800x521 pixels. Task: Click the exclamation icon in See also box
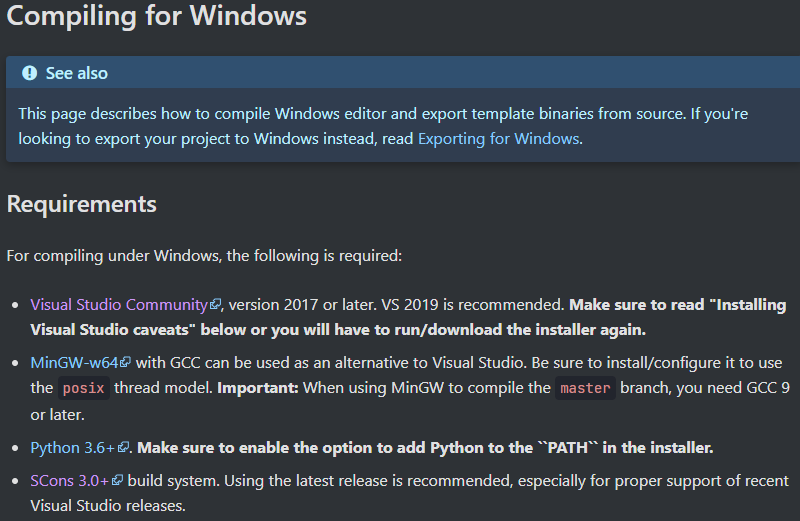(30, 73)
